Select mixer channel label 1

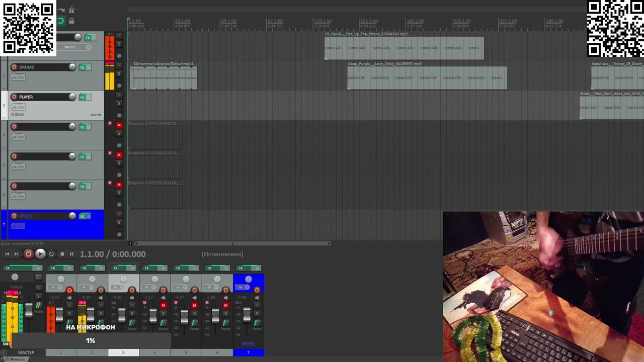(x=61, y=352)
